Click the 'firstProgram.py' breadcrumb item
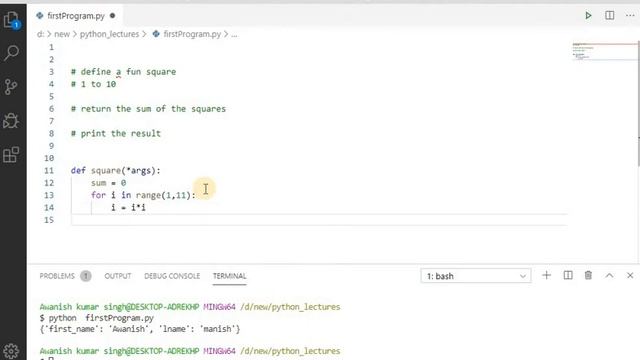 click(x=192, y=34)
